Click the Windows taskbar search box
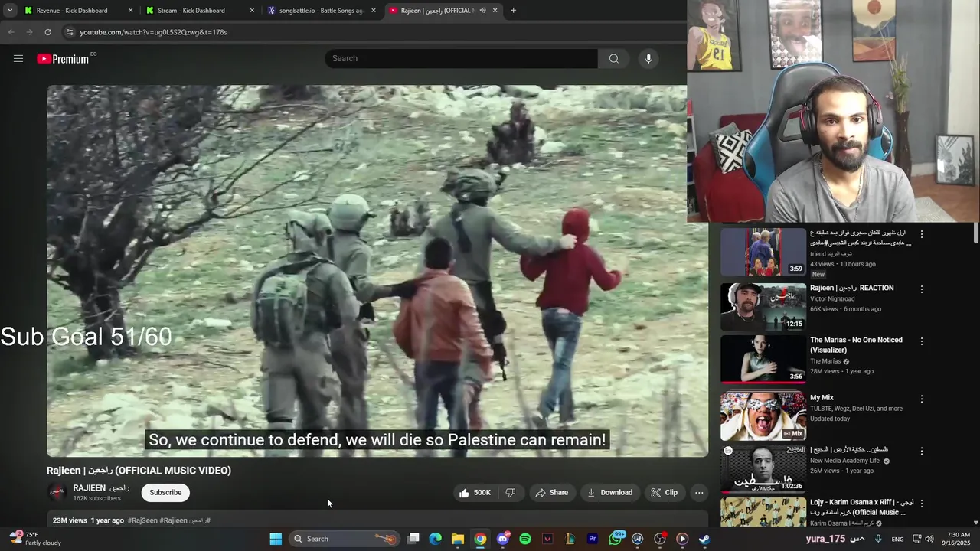 click(x=345, y=539)
